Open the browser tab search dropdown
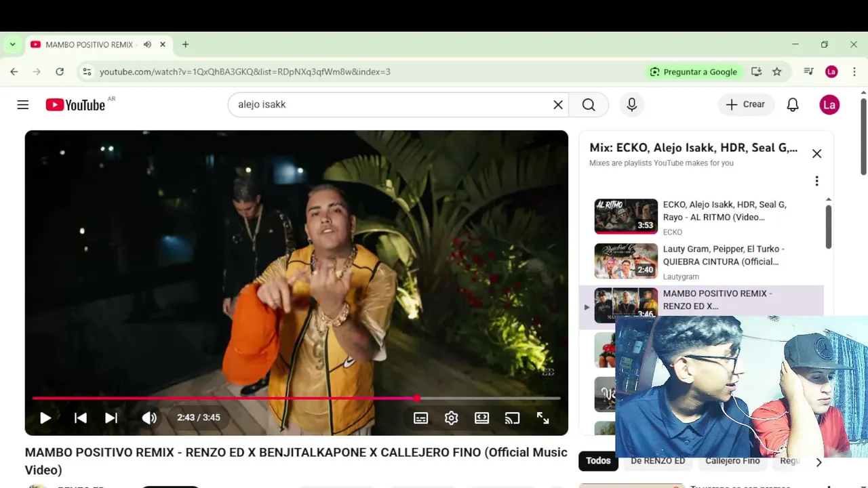Image resolution: width=868 pixels, height=488 pixels. (x=12, y=45)
